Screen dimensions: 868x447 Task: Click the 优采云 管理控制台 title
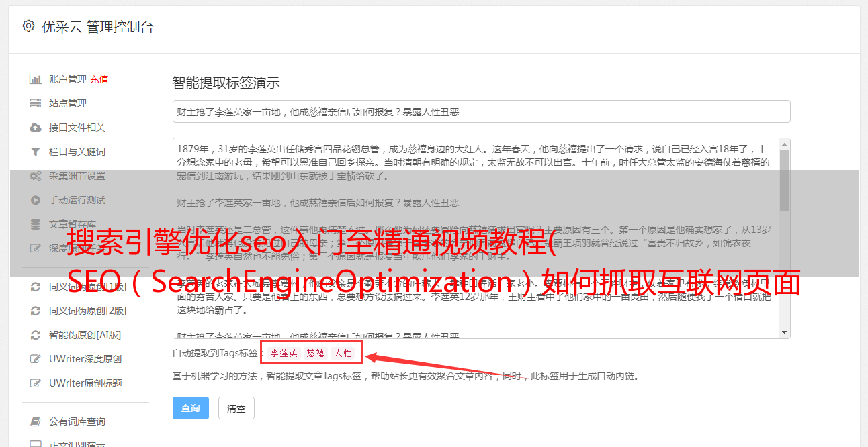[x=97, y=27]
